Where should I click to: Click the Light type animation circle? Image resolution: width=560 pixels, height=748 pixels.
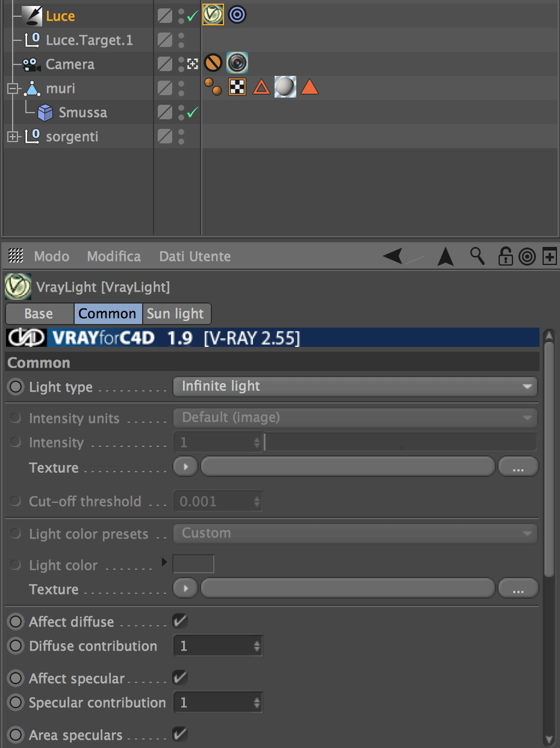pos(16,387)
